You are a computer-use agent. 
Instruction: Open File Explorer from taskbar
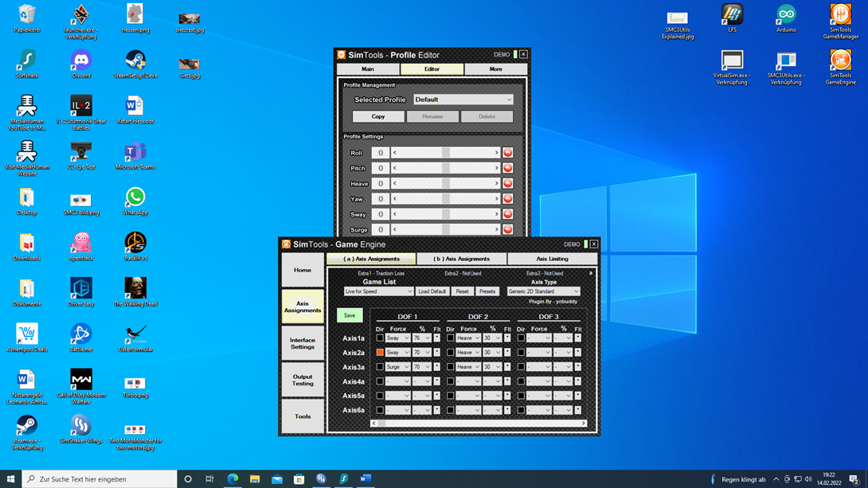tap(255, 478)
